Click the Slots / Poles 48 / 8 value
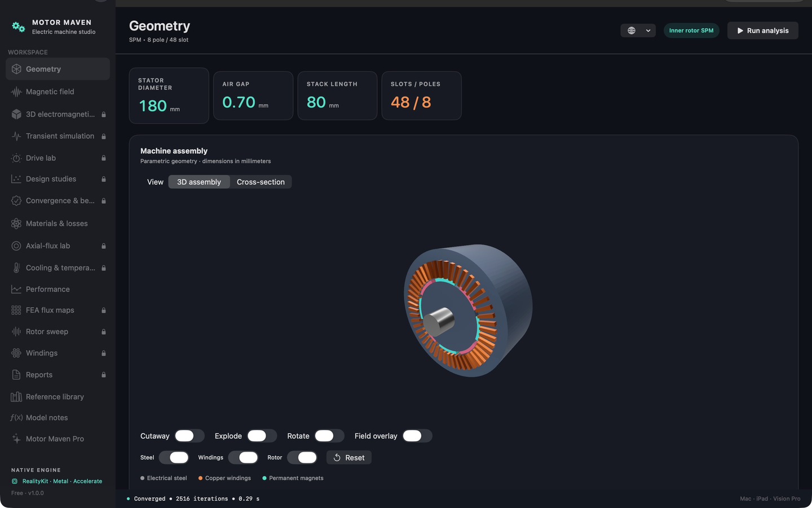This screenshot has height=508, width=812. tap(411, 102)
